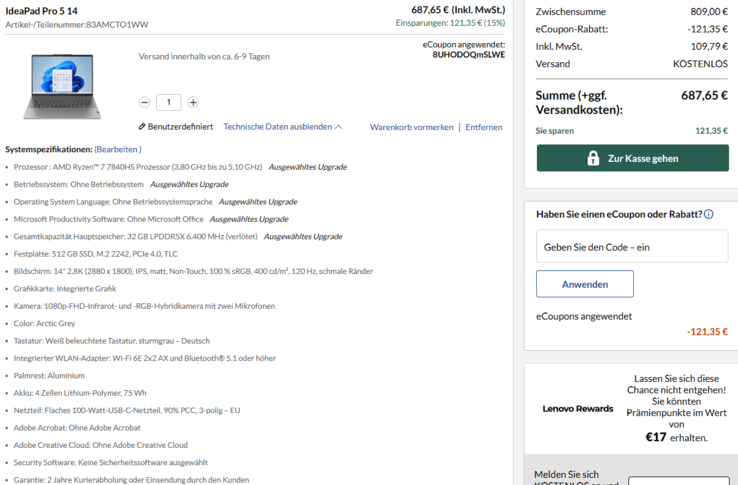The width and height of the screenshot is (738, 485).
Task: Decrease quantity with the minus icon
Action: click(144, 102)
